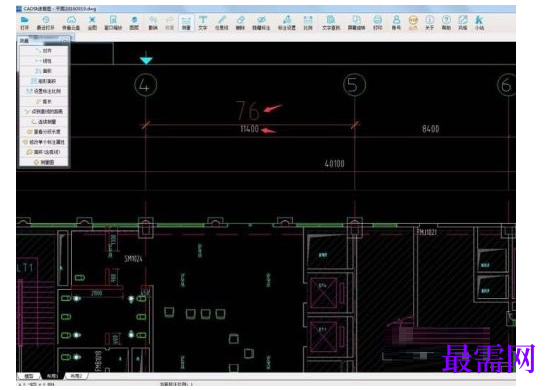
Task: Click the 风格 style theme icon
Action: pos(463,23)
